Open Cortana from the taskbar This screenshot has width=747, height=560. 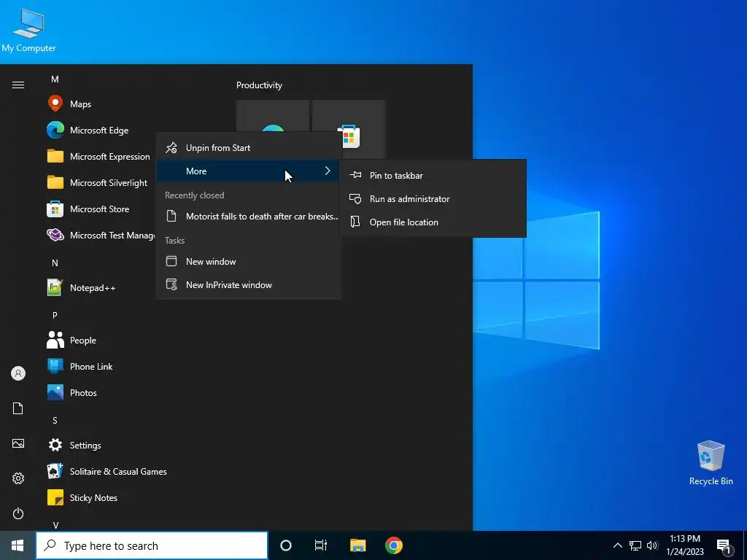coord(286,545)
